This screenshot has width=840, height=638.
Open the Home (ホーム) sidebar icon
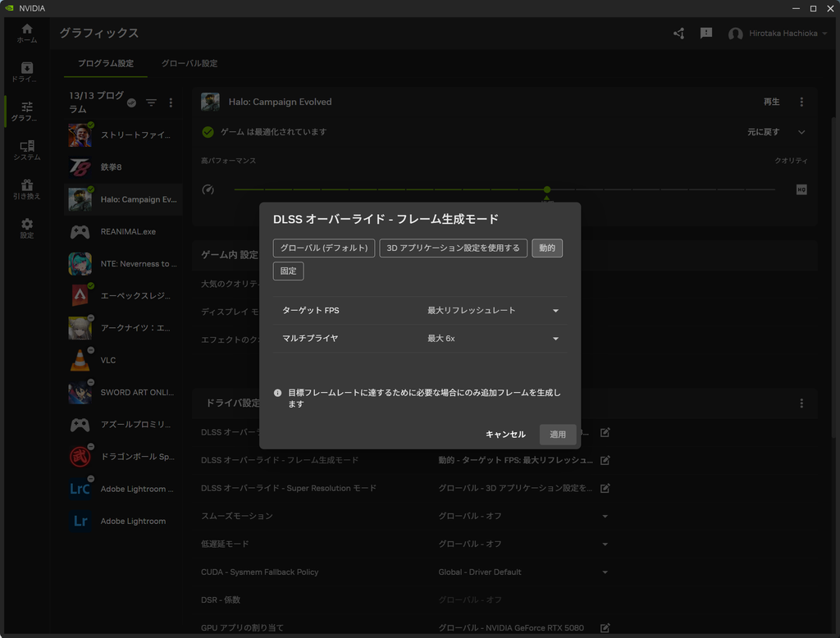coord(27,34)
